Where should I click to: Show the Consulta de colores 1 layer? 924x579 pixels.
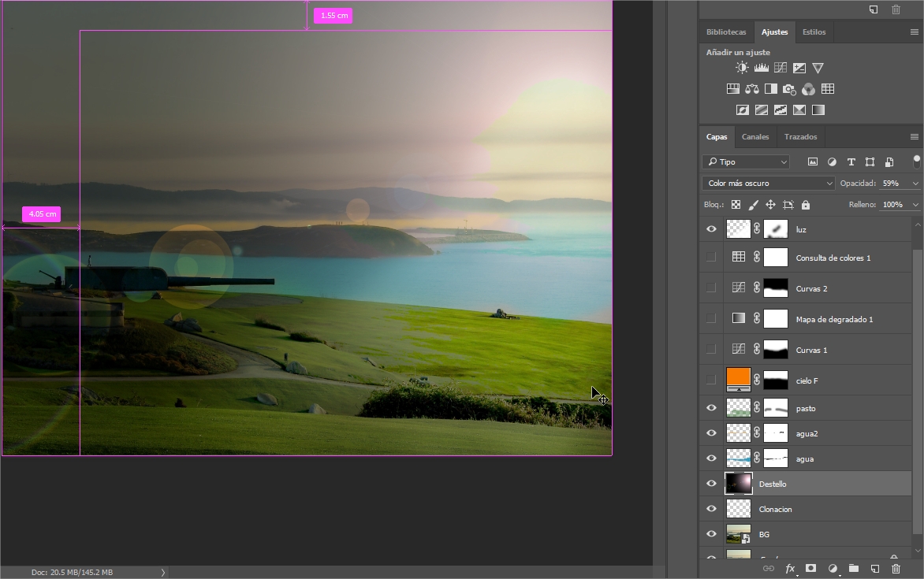point(711,258)
